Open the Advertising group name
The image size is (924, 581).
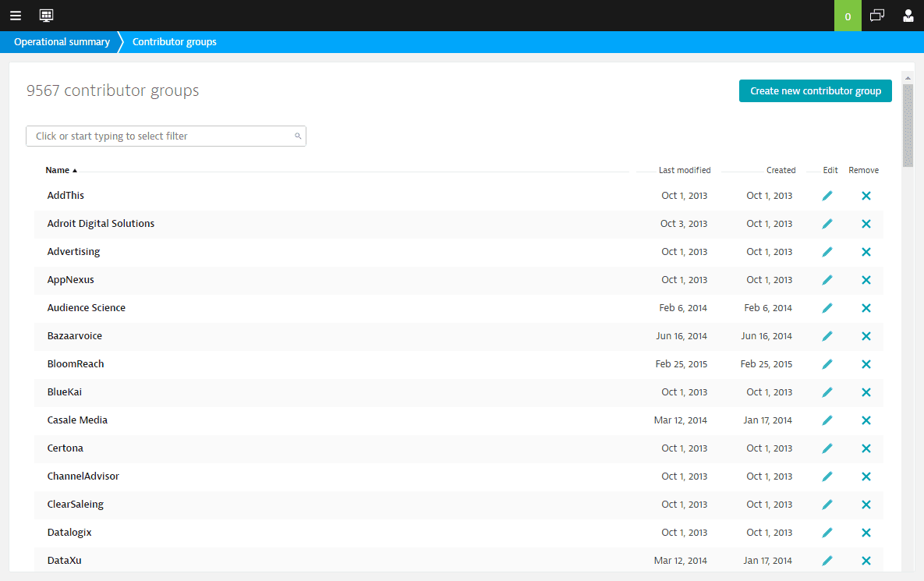pos(73,252)
